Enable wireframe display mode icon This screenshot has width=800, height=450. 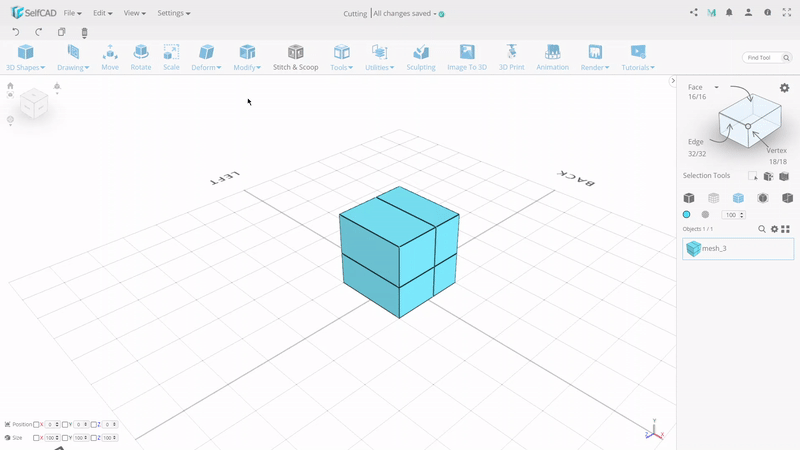(714, 198)
